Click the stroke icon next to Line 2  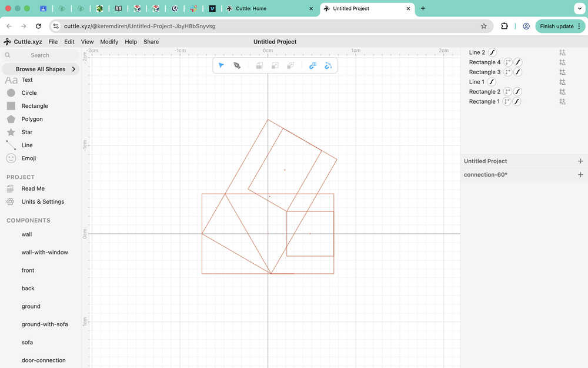pyautogui.click(x=492, y=52)
